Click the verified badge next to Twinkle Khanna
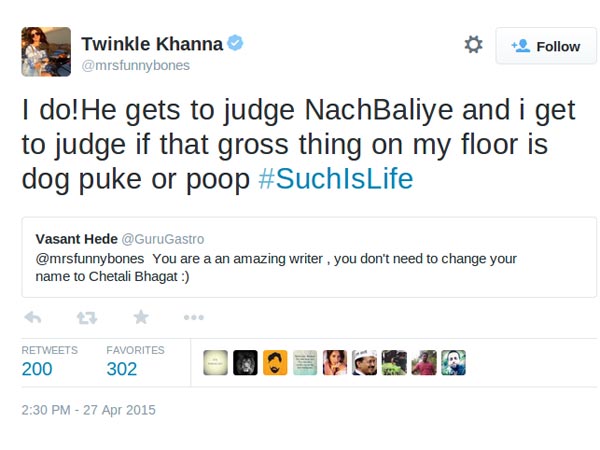This screenshot has width=600, height=450. (x=235, y=44)
